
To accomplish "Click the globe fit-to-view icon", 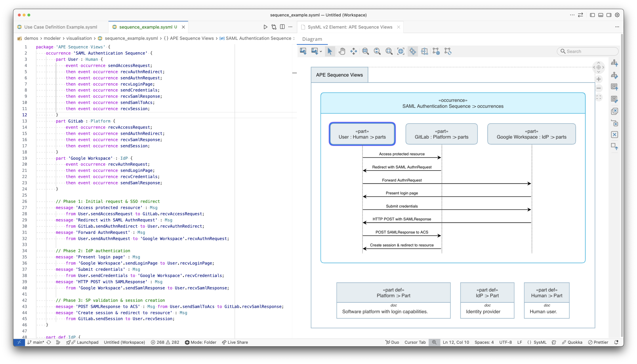I will pos(401,51).
